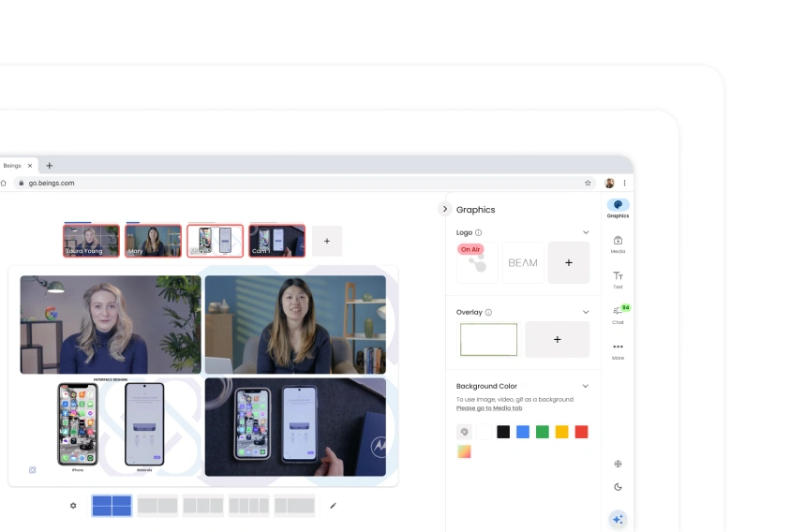Click the info icon next to Overlay
790x532 pixels.
tap(488, 312)
